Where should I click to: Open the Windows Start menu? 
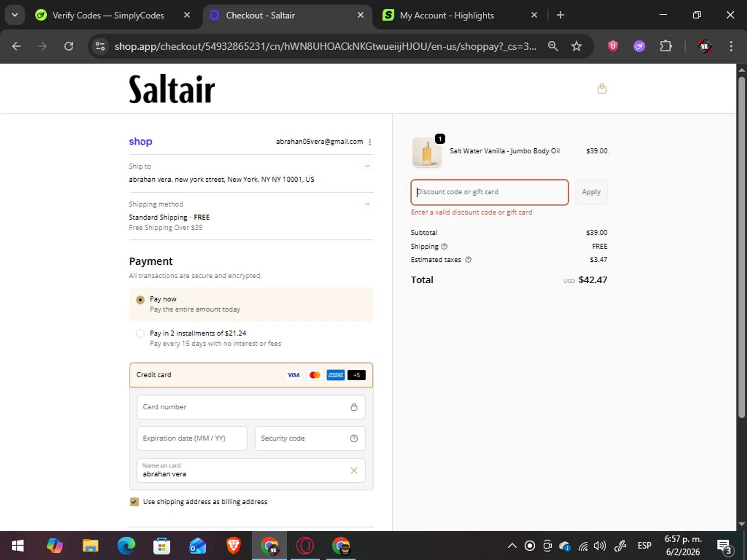17,546
